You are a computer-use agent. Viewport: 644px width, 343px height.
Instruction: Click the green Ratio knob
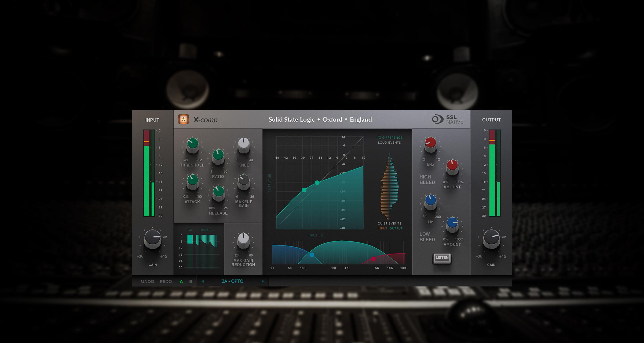218,157
